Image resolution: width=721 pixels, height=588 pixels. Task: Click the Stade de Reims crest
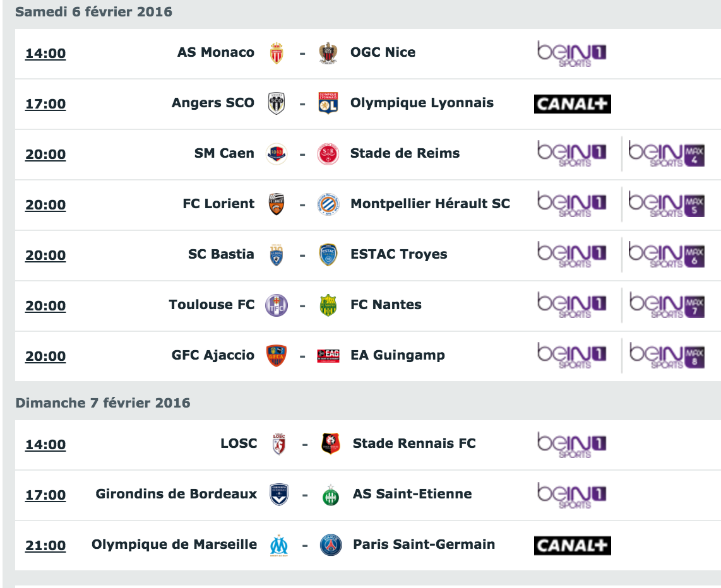click(x=328, y=154)
